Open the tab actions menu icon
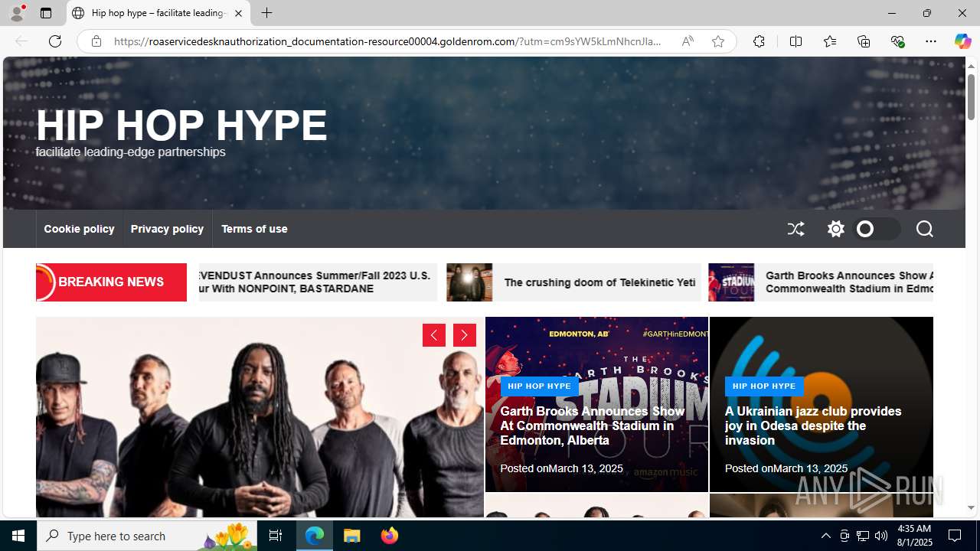This screenshot has width=980, height=551. pos(46,13)
